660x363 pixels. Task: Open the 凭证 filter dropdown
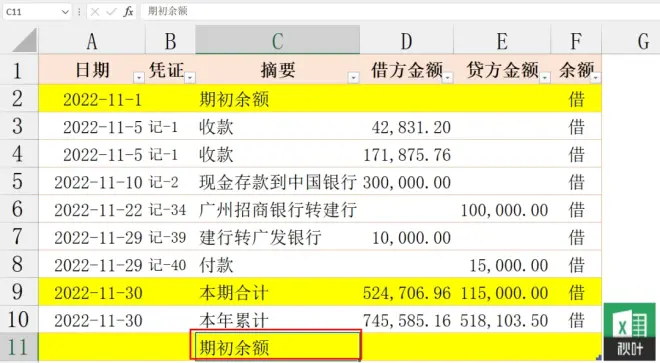tap(190, 77)
